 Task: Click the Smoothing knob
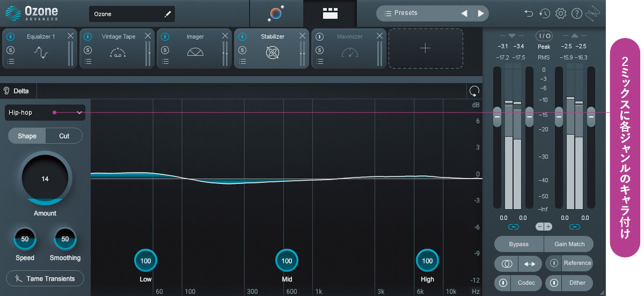(65, 239)
